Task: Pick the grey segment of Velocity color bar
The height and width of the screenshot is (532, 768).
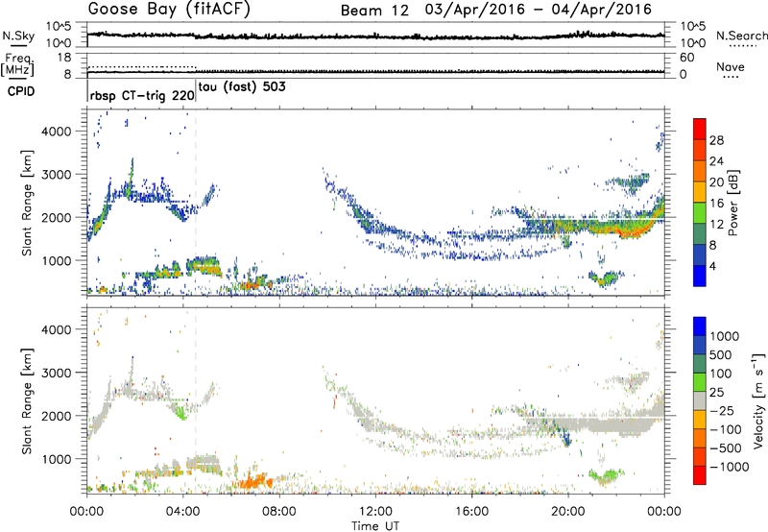Action: click(700, 401)
